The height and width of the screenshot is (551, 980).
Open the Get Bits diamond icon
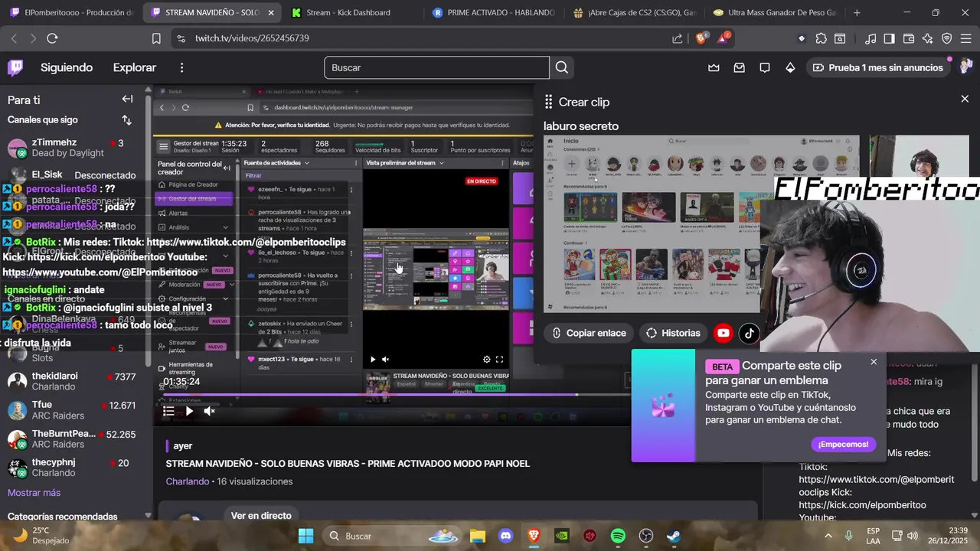click(x=790, y=67)
